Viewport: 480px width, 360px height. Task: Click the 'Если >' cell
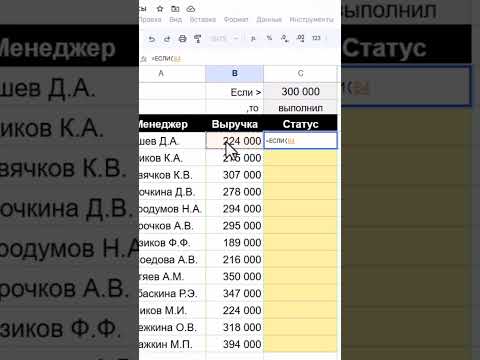coord(234,92)
